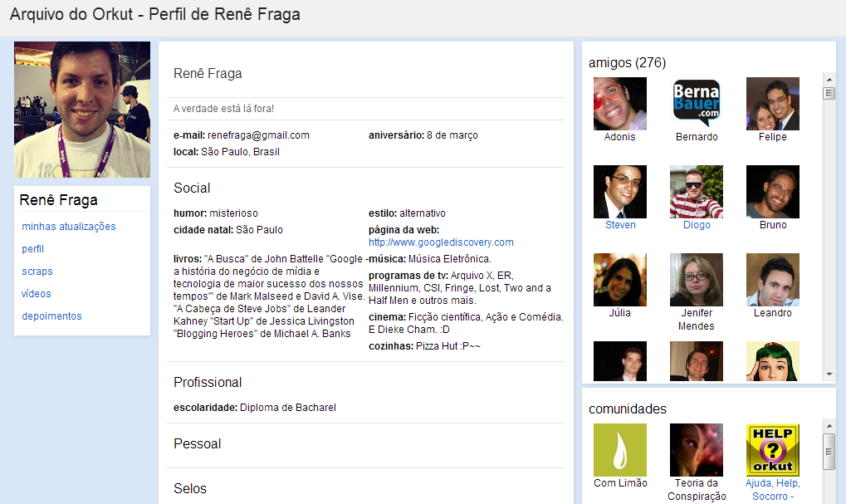Open Steven's profile name link
The image size is (846, 504).
620,225
